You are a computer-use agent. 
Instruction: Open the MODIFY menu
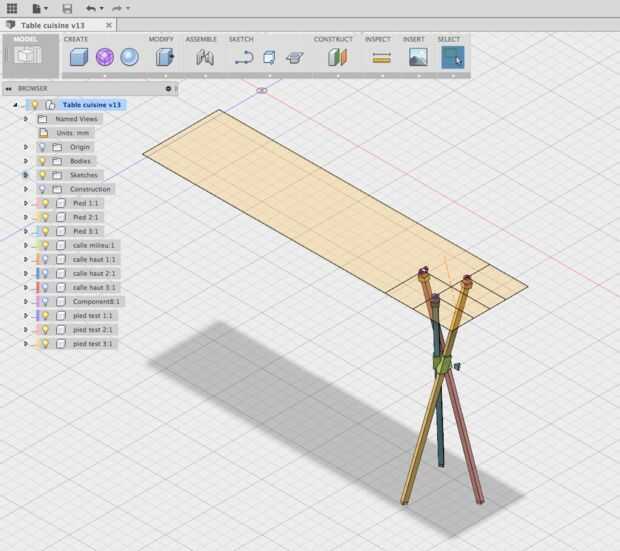(161, 39)
